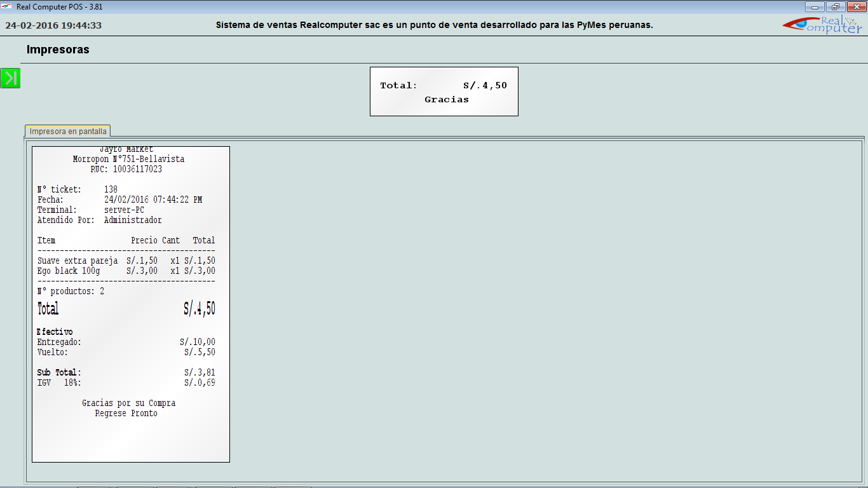Click the Total S/.4,50 display box

coord(444,85)
